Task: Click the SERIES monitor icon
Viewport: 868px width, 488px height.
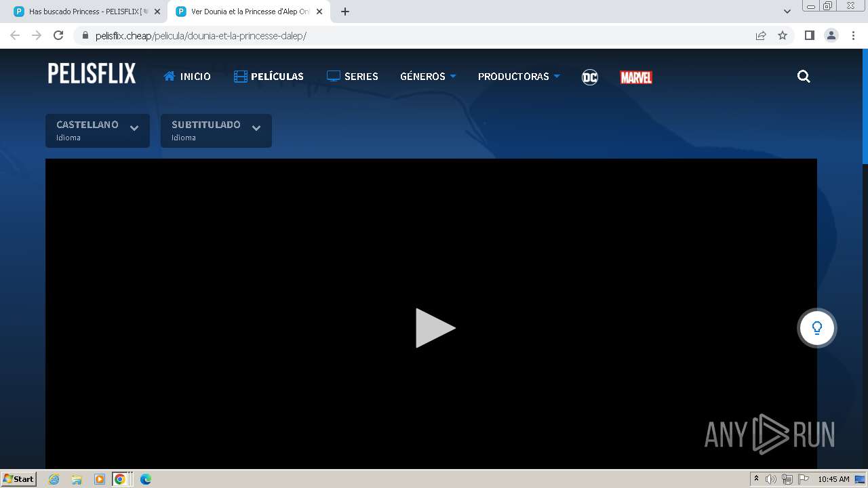Action: tap(333, 77)
